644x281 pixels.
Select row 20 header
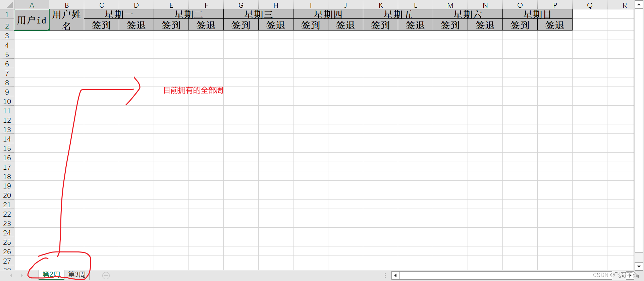click(x=7, y=195)
